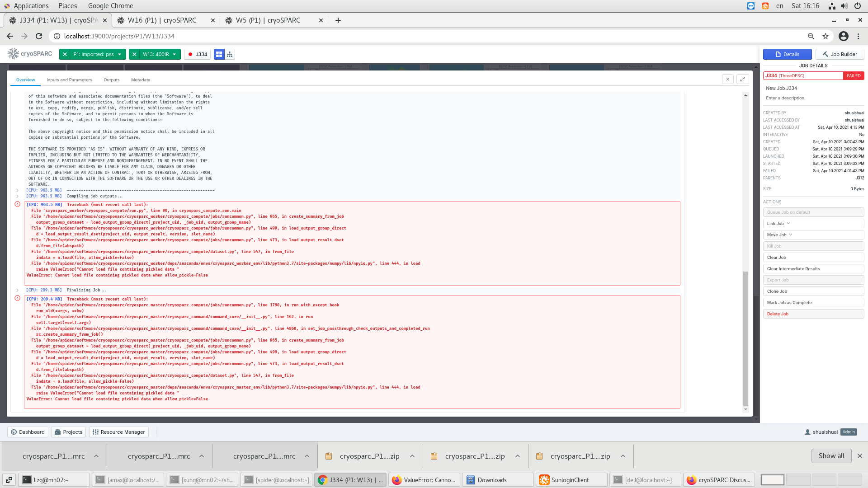Open the Dashboard from the bottom bar
Screen dimensions: 868x488
(x=28, y=432)
